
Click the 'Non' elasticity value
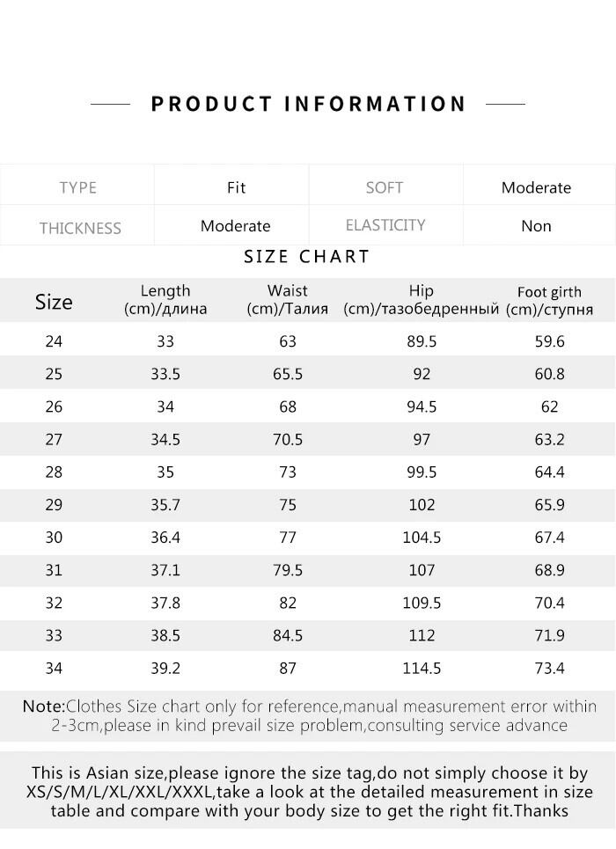(536, 226)
